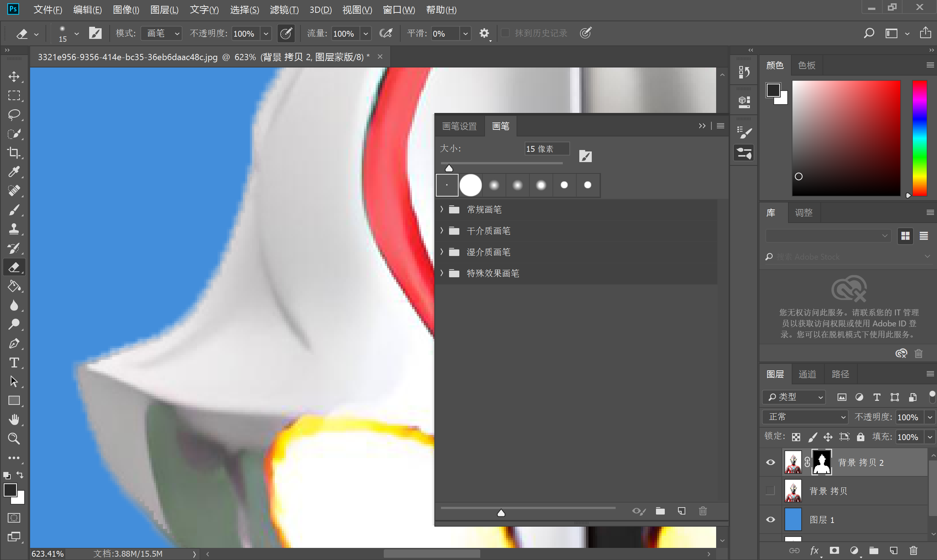The height and width of the screenshot is (560, 937).
Task: Create new adjustment layer icon
Action: (x=854, y=550)
